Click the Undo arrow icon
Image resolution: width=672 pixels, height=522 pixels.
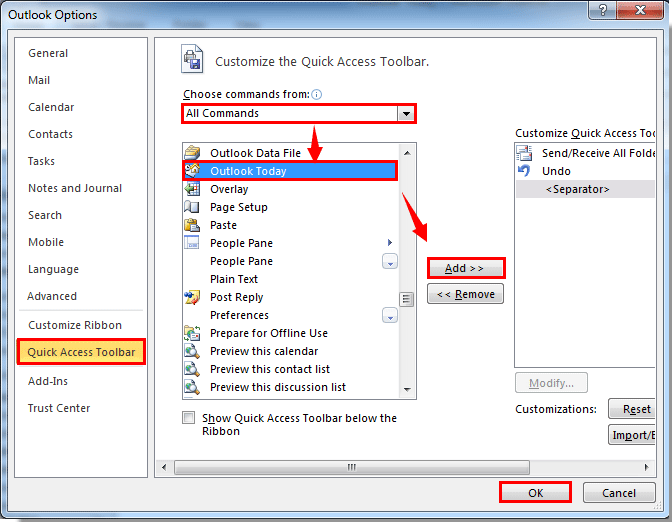[x=524, y=171]
